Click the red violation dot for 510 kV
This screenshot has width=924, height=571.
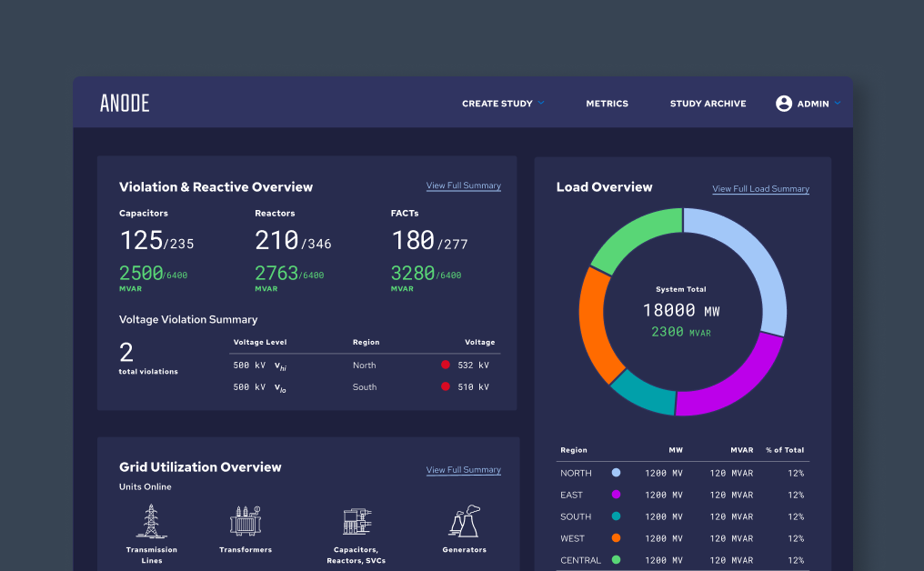point(446,386)
